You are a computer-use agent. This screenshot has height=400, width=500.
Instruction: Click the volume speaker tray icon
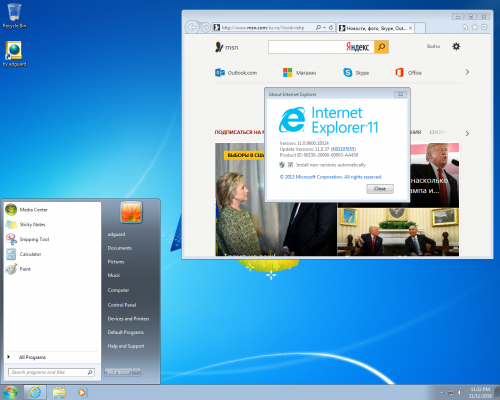click(460, 393)
